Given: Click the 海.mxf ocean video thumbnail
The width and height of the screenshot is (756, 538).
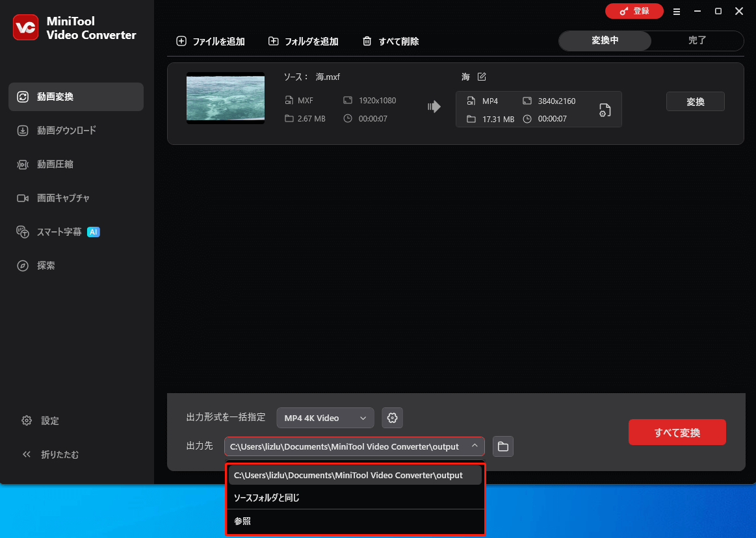Looking at the screenshot, I should pos(225,99).
